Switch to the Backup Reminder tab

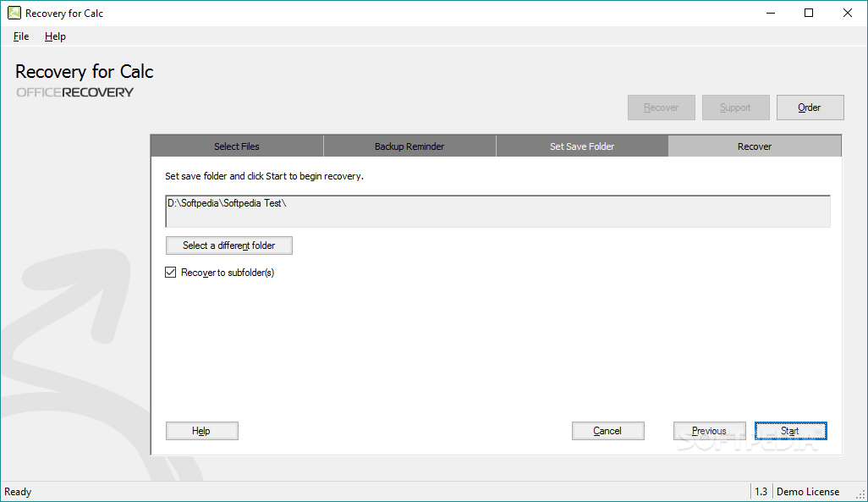(x=409, y=146)
